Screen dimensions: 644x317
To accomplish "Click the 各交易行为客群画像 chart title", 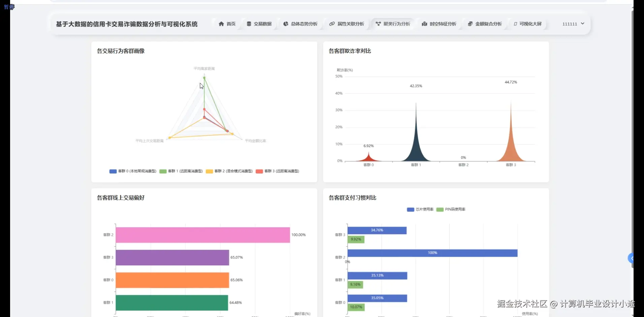I will pos(121,51).
